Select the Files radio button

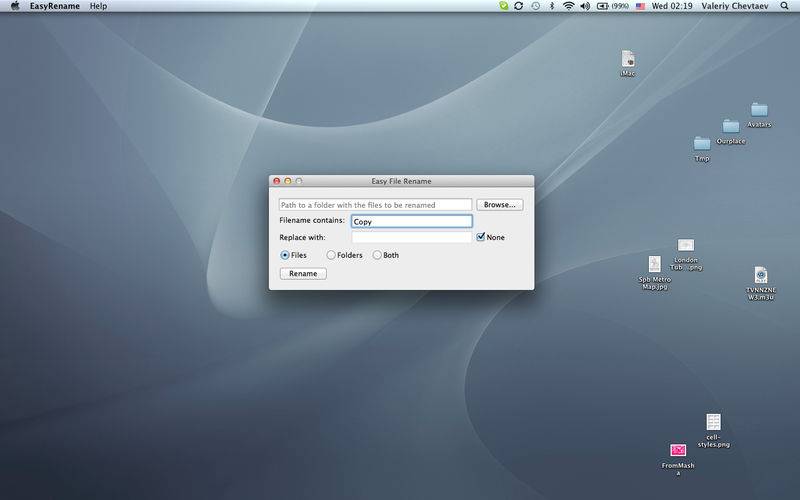(285, 255)
